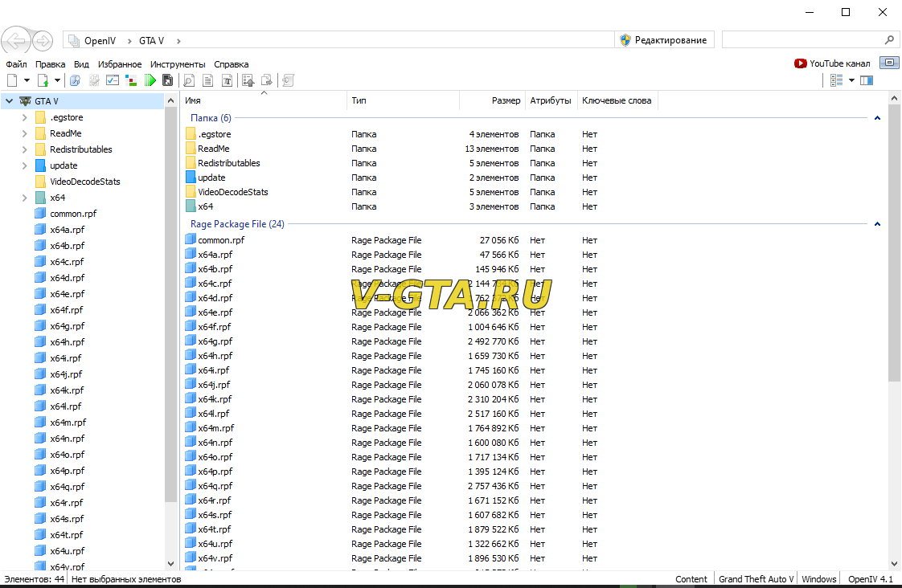Open the YouTube канал link

(x=832, y=63)
